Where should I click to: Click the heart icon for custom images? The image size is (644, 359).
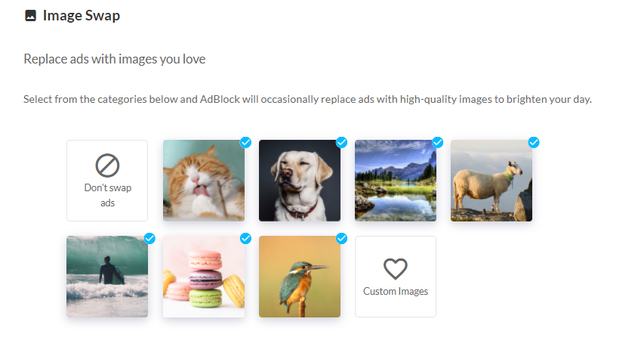(396, 268)
